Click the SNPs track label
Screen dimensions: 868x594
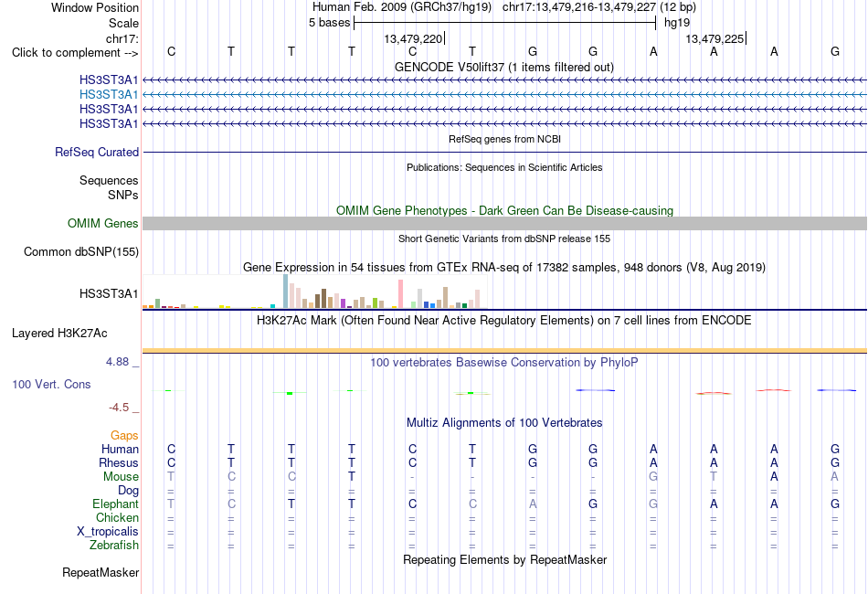point(123,195)
